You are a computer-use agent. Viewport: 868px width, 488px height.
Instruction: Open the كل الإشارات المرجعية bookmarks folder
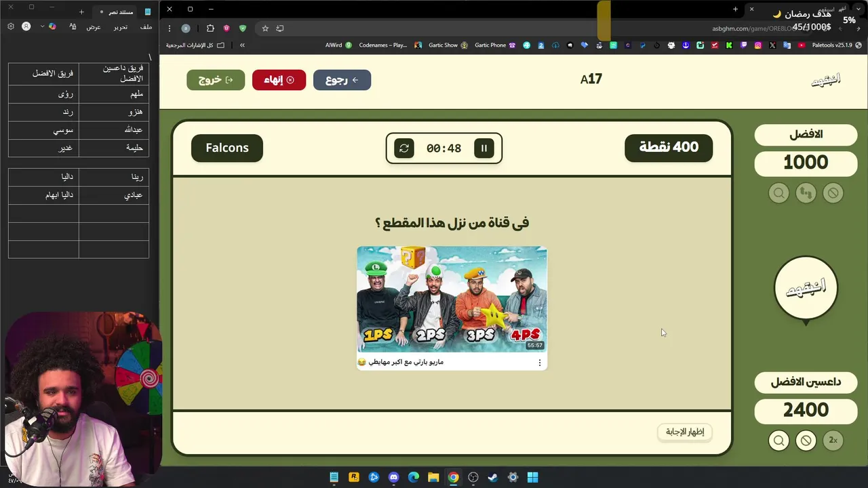tap(195, 45)
